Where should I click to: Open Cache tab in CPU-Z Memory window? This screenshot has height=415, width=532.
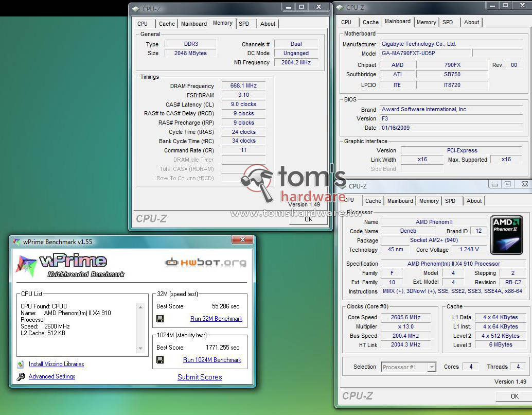[167, 24]
